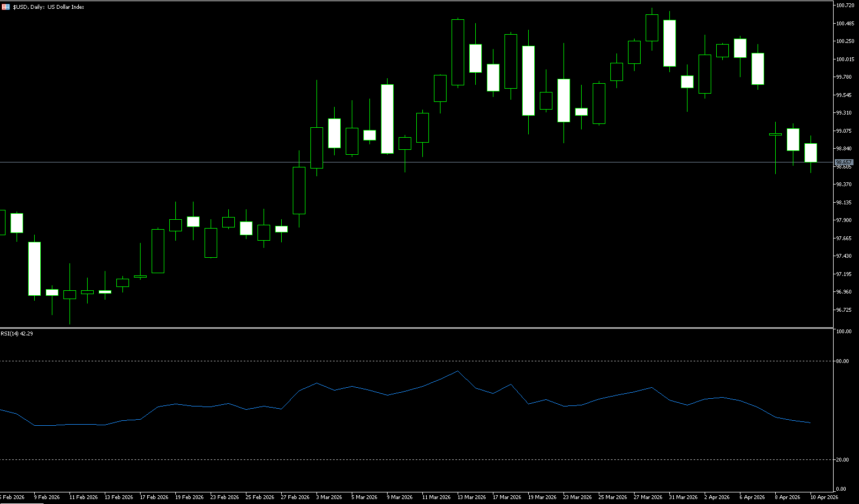
Task: Click the long white candle at 9 Mar 2026
Action: (387, 118)
